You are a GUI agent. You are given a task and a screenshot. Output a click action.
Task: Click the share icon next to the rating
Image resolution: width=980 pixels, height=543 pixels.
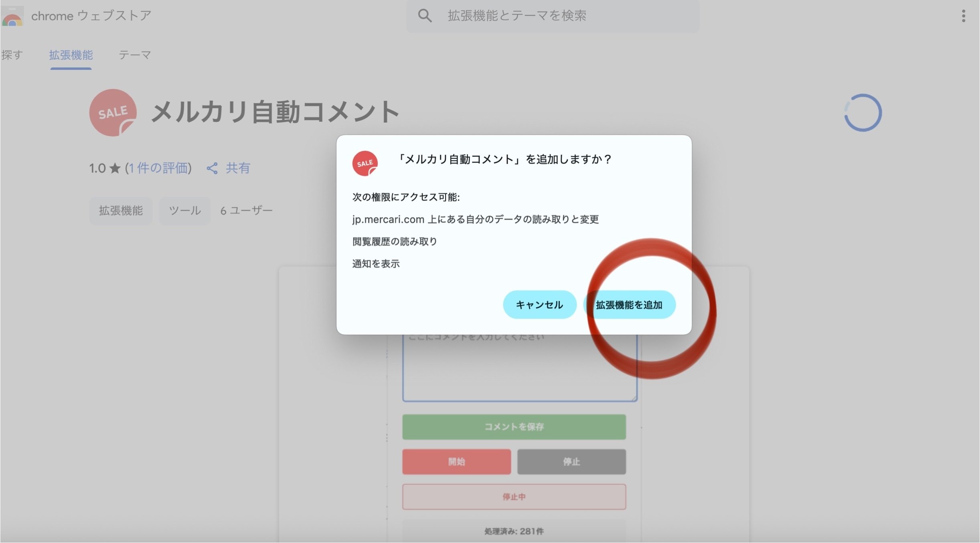point(213,168)
